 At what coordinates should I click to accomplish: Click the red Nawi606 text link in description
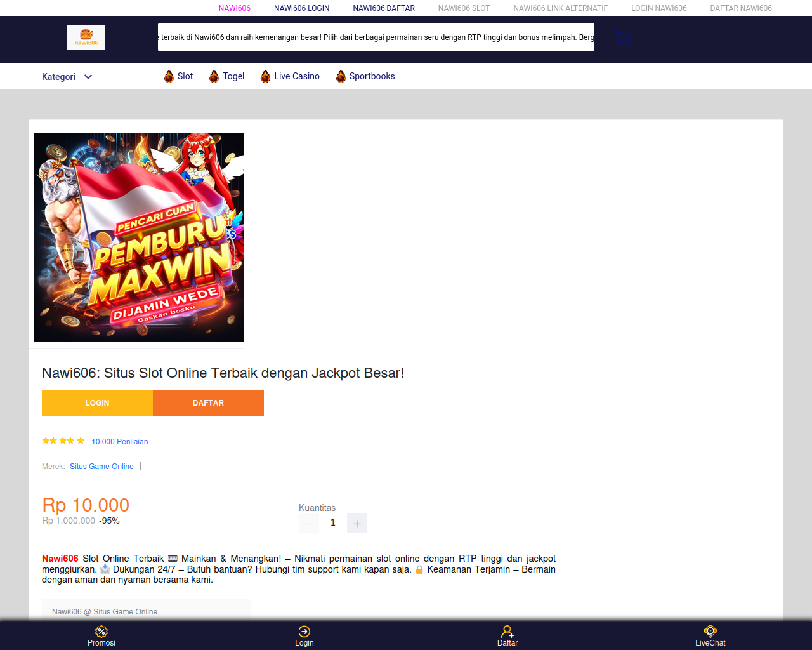[60, 559]
